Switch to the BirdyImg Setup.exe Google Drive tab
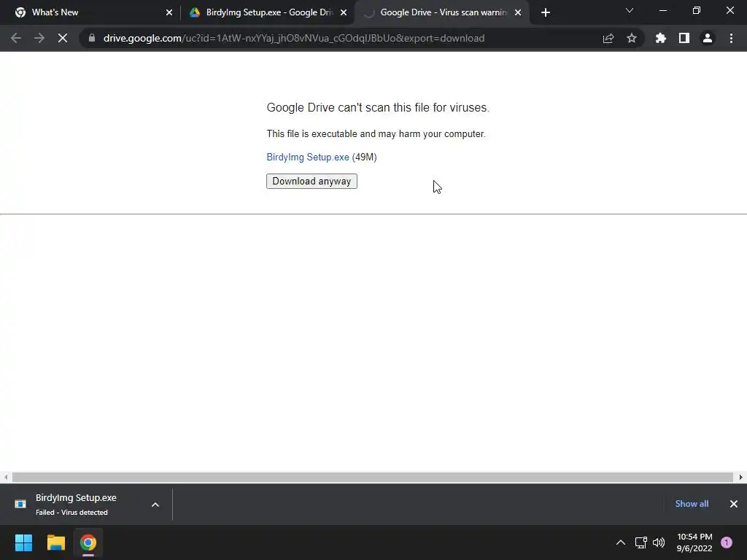 click(269, 12)
